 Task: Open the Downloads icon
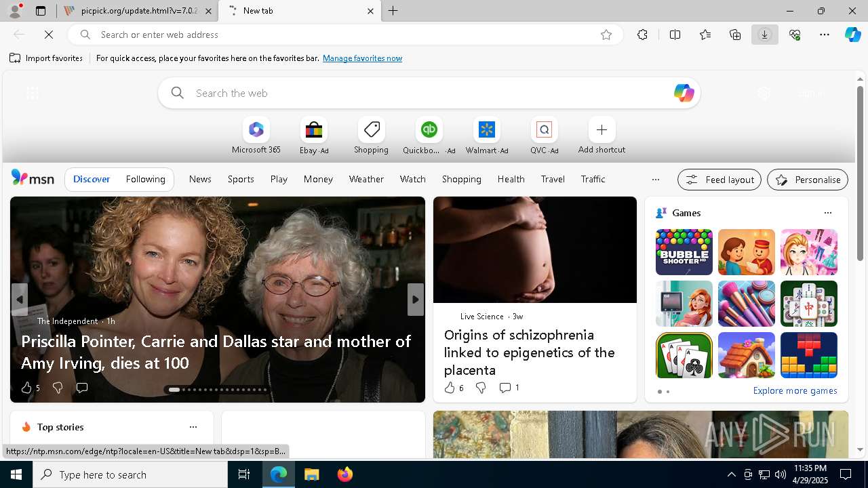pyautogui.click(x=764, y=35)
